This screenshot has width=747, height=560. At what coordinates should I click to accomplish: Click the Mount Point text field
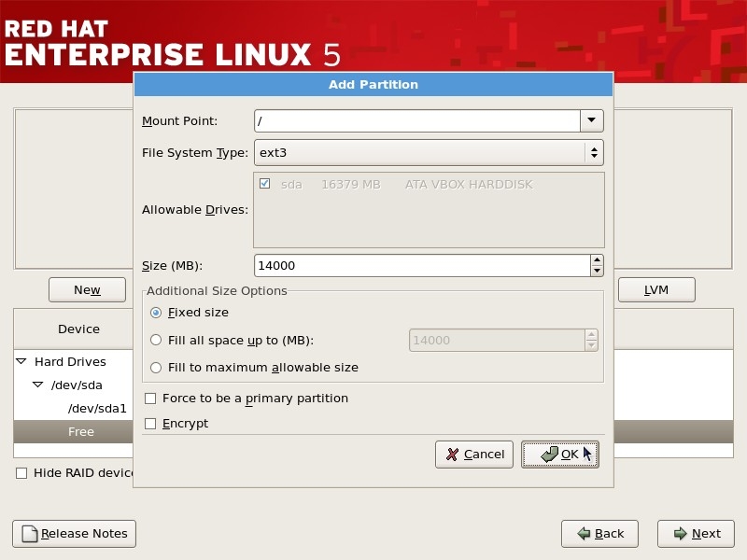tap(417, 120)
